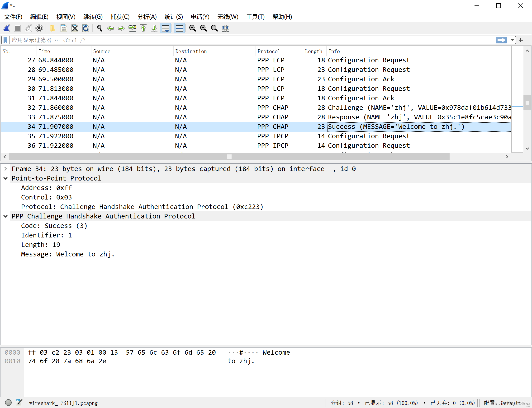The height and width of the screenshot is (408, 532).
Task: Open the 文件(F) menu
Action: tap(13, 17)
